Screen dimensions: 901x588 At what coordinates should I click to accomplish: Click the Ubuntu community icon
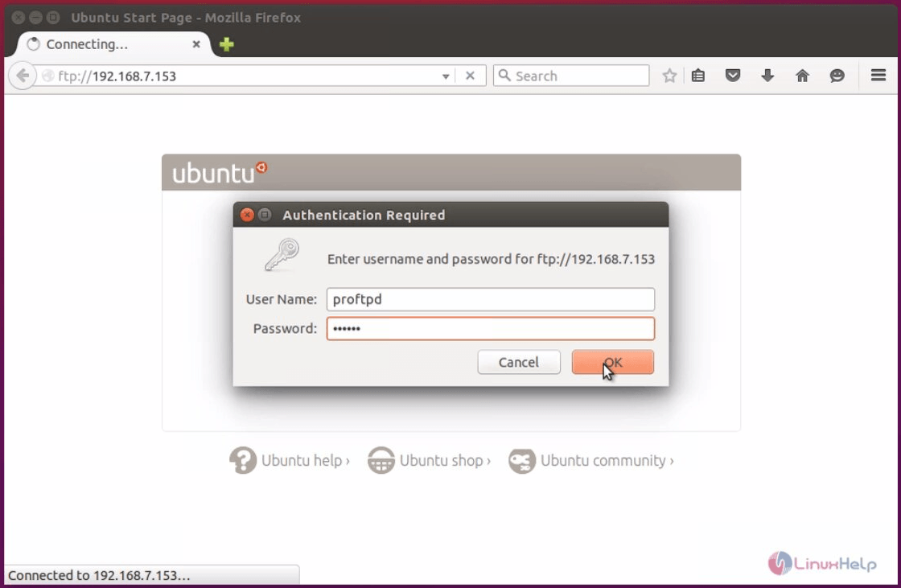522,460
